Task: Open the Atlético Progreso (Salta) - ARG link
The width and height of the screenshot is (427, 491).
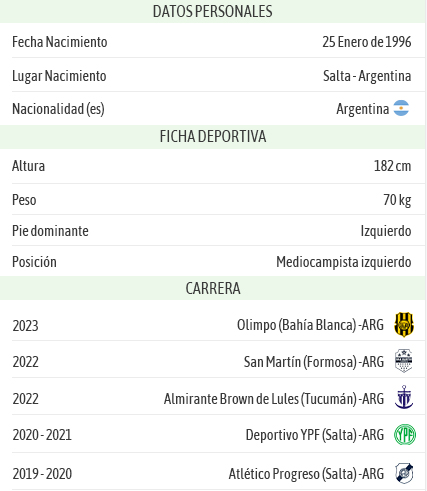Action: point(306,474)
